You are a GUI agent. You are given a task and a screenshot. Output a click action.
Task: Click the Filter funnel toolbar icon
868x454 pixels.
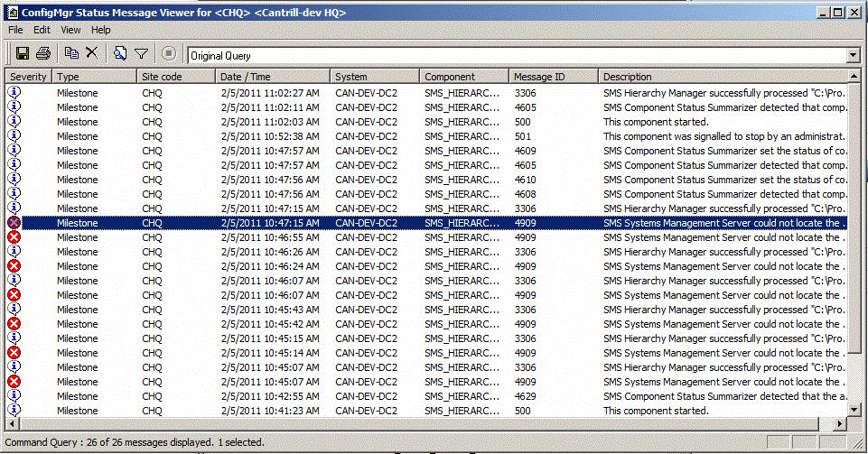[141, 53]
